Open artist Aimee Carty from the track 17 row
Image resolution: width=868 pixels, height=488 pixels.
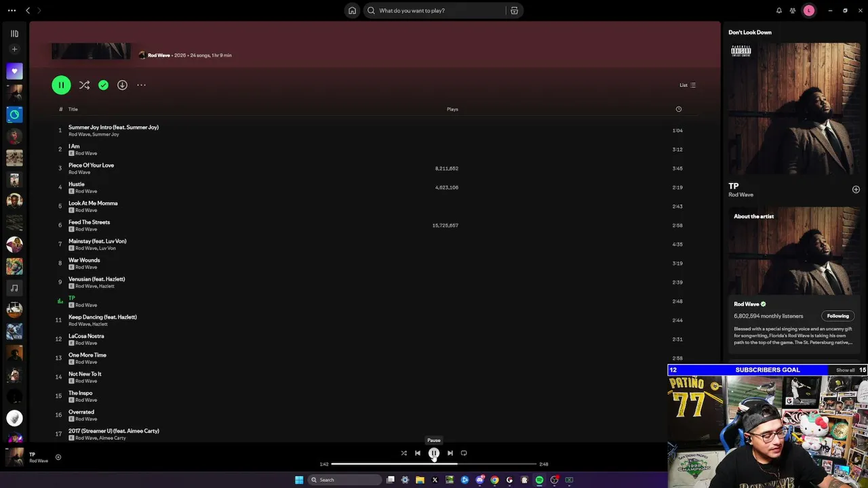(113, 438)
